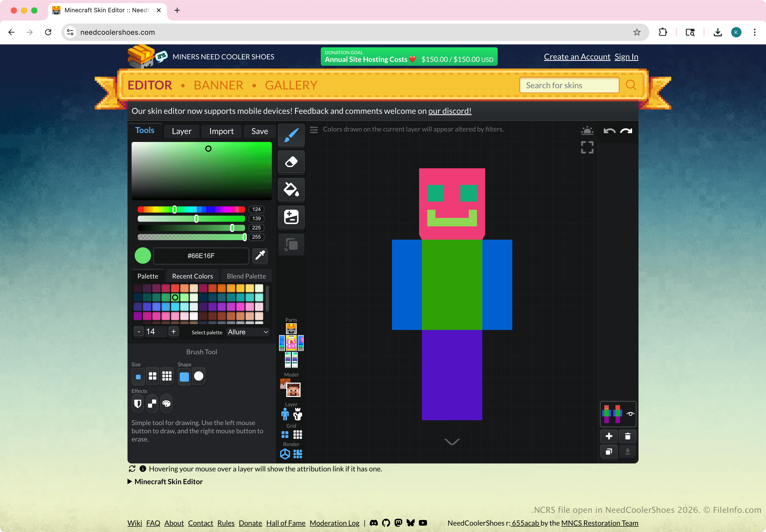Screen dimensions: 766x532
Task: Choose the 3x3 brush size
Action: point(167,376)
